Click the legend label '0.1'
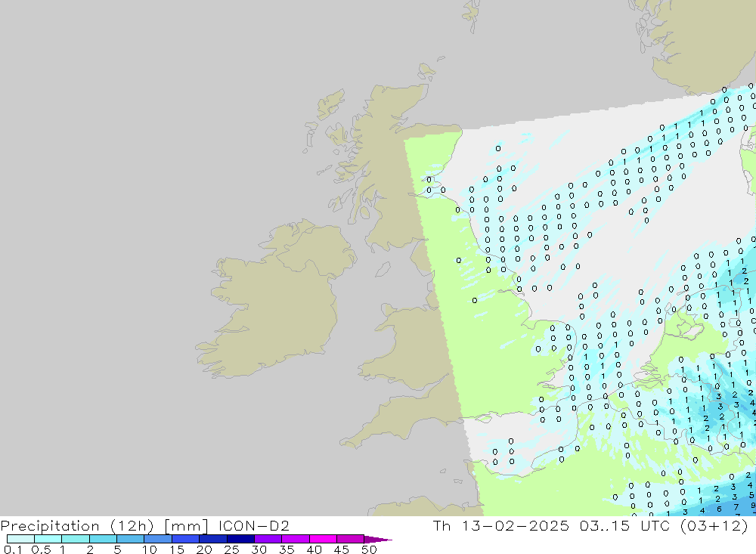756x554 pixels. click(13, 549)
